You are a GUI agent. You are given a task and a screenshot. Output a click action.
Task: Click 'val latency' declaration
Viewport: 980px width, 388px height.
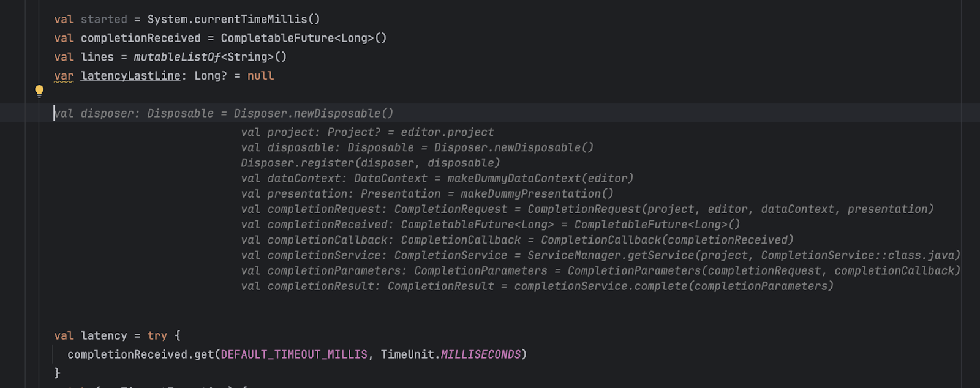click(x=91, y=336)
